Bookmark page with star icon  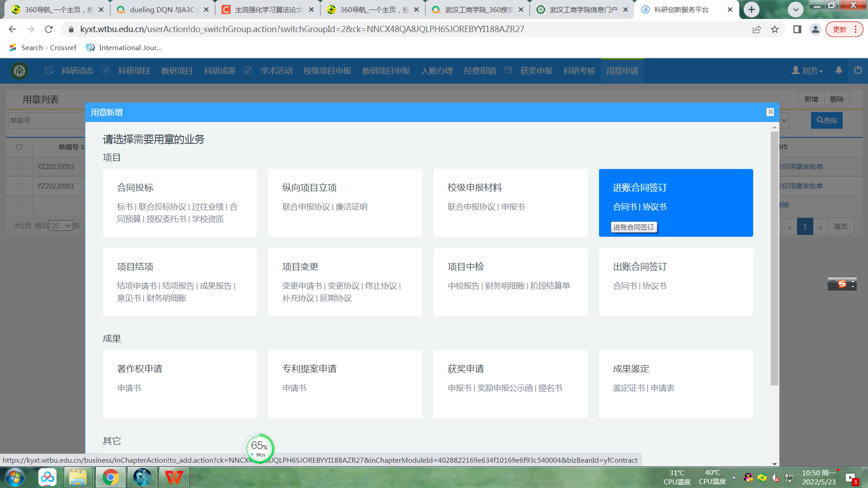coord(775,29)
